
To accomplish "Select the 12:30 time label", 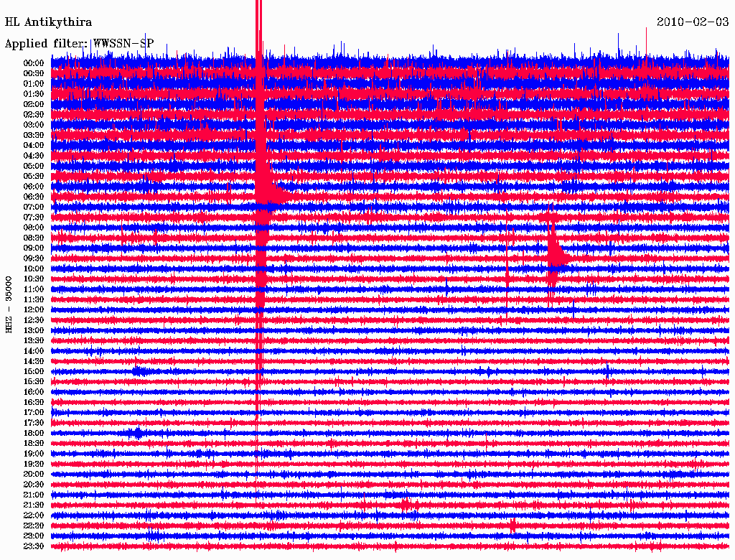I will tap(34, 320).
